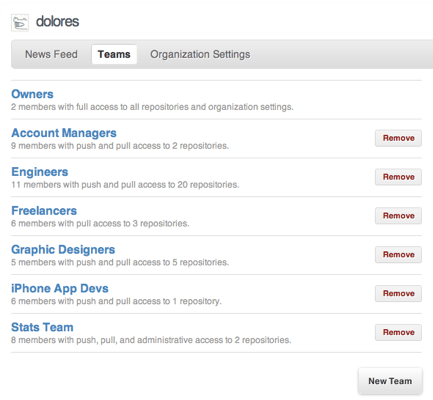Remove the Account Managers team

pyautogui.click(x=398, y=138)
